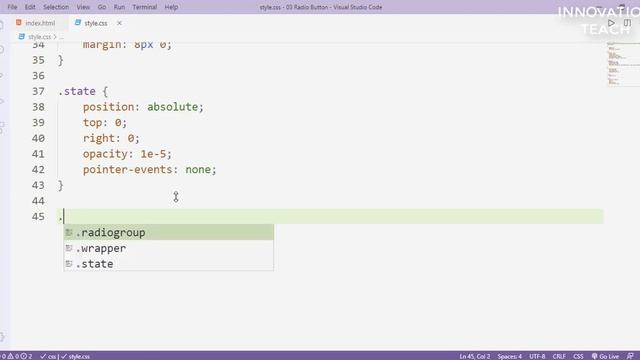The image size is (640, 360).
Task: Click the symbol icon beside .state suggestion
Action: click(x=69, y=264)
